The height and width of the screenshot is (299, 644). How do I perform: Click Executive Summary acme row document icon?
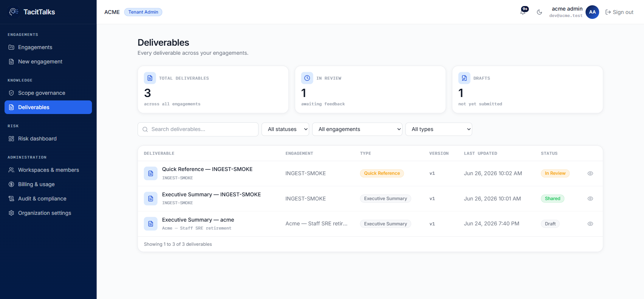(x=150, y=224)
